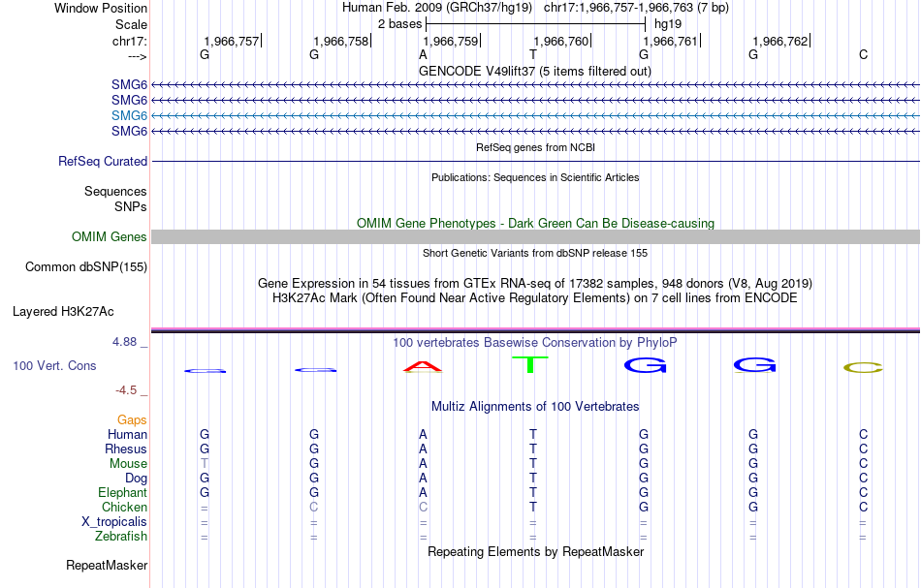Click the SNPs track label

point(131,206)
